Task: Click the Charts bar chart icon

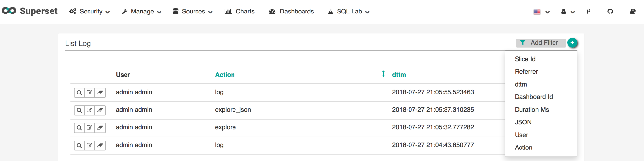Action: (x=228, y=11)
